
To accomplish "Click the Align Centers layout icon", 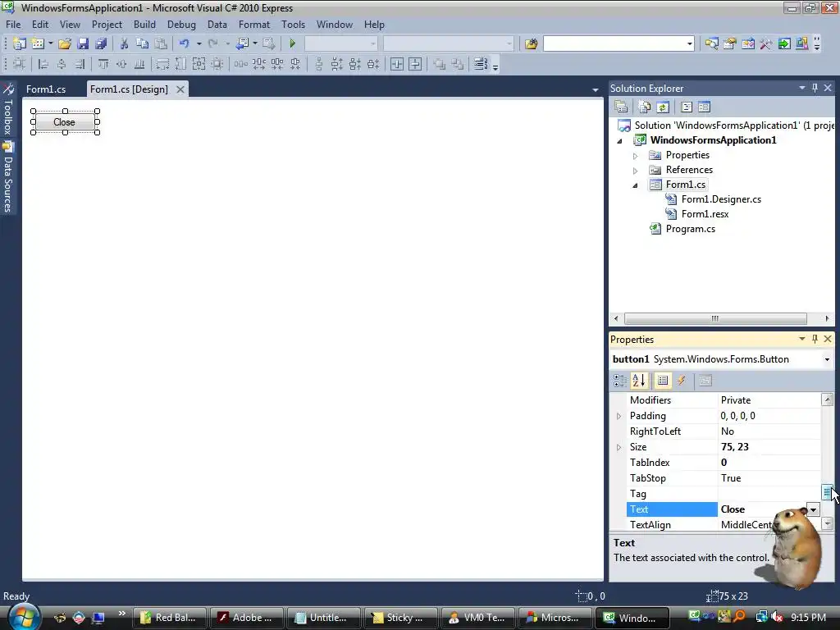I will (62, 64).
